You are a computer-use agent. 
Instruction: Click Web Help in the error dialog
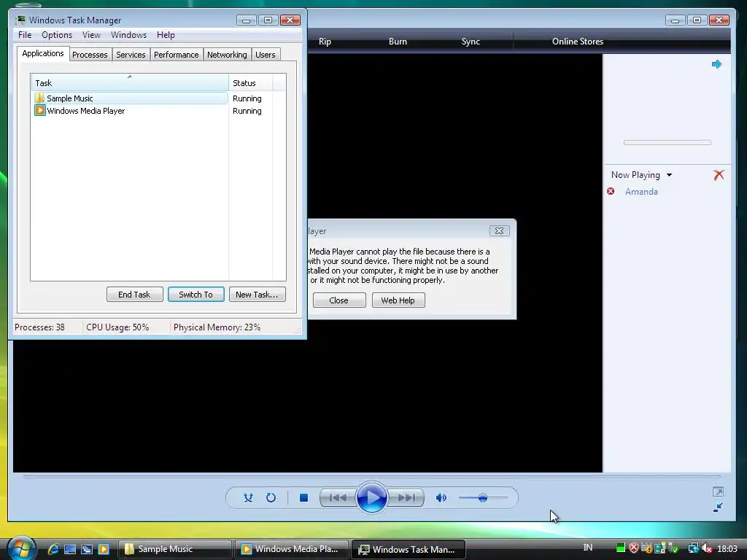(398, 300)
